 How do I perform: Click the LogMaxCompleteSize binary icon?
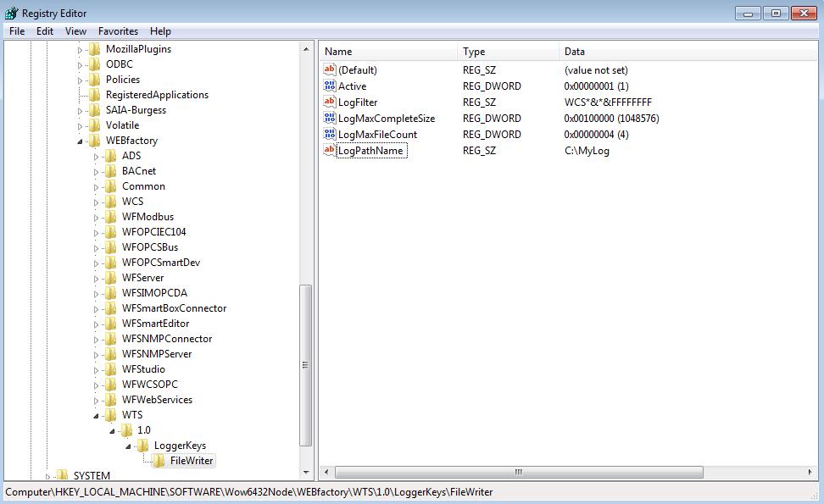pos(330,119)
